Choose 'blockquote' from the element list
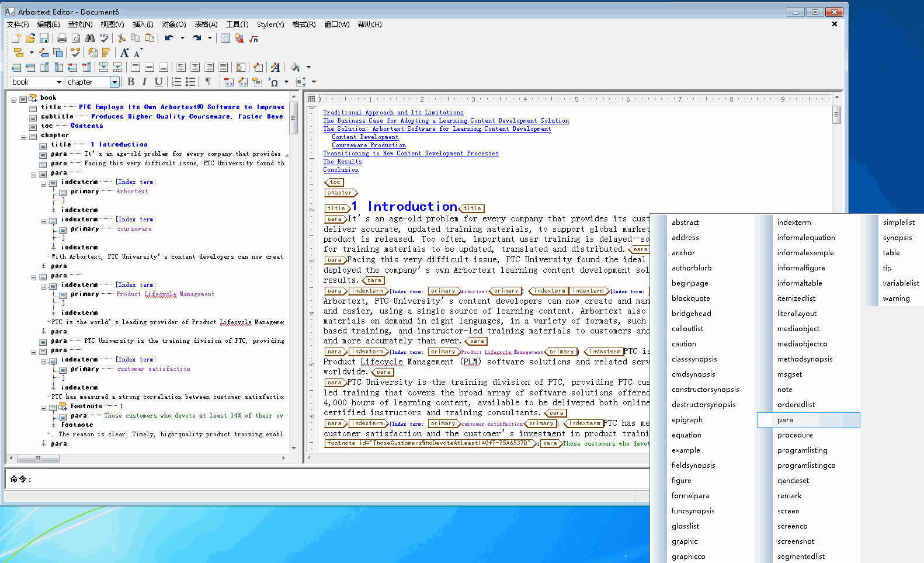Viewport: 924px width, 563px height. (x=691, y=298)
